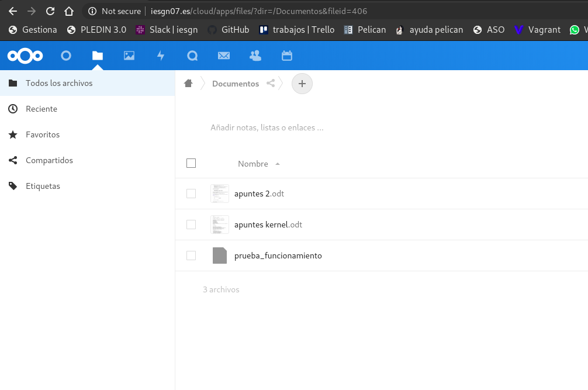The image size is (588, 390).
Task: Go to home folder breadcrumb icon
Action: tap(188, 84)
